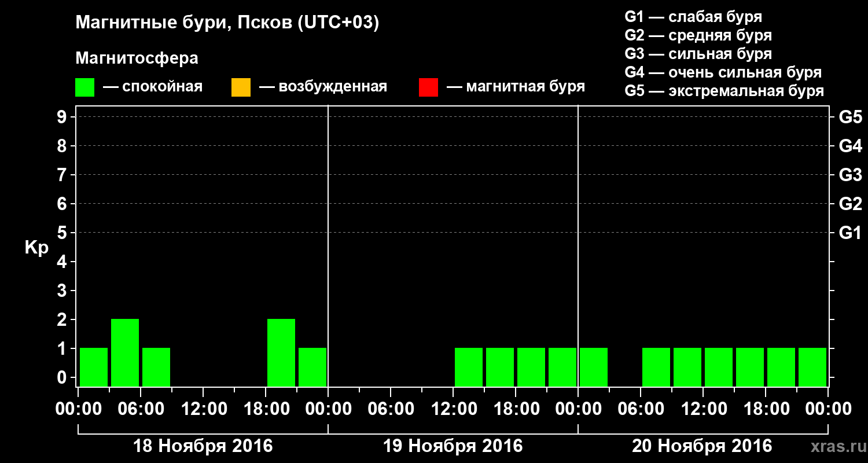Screen dimensions: 868x463
Task: Click the 'Kp' axis title
Action: pyautogui.click(x=36, y=248)
